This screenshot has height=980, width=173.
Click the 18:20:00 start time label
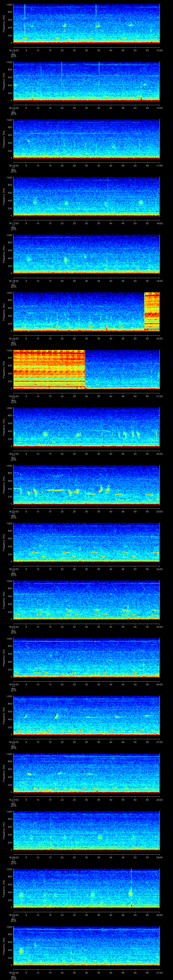[13, 397]
